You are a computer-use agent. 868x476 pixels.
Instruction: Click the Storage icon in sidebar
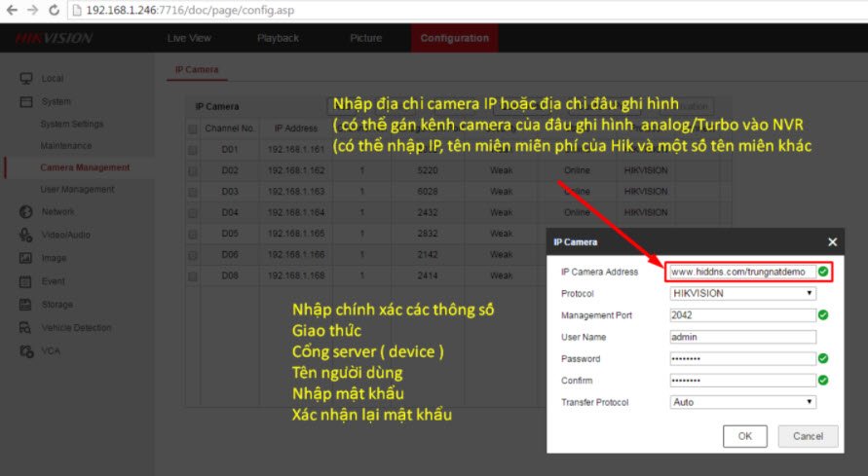(x=26, y=305)
